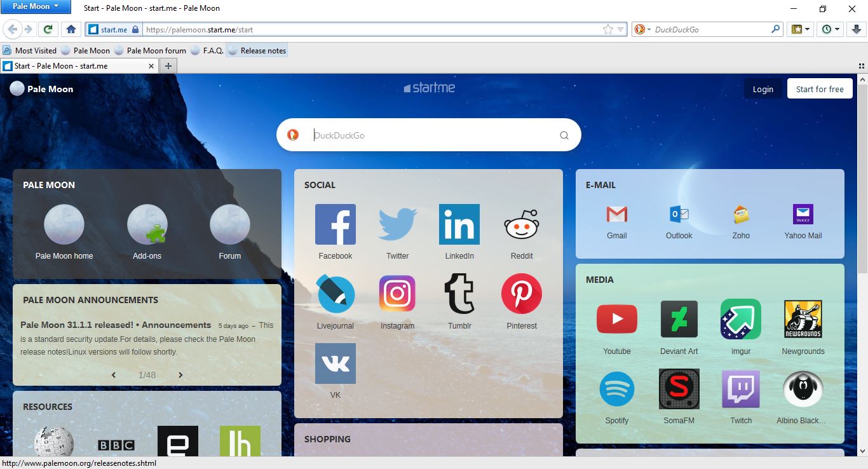The height and width of the screenshot is (469, 868).
Task: Open the Pale Moon 31.1.1 released announcement
Action: pos(116,325)
